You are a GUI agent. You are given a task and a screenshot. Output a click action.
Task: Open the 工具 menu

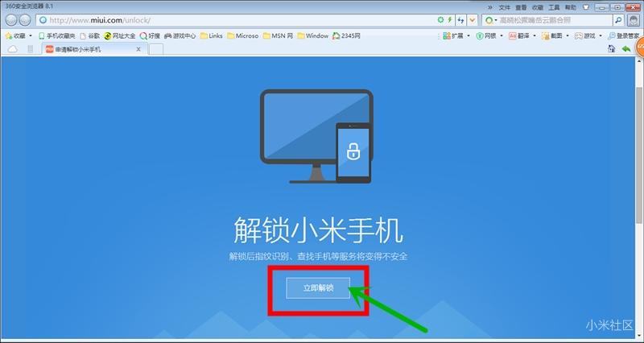pyautogui.click(x=554, y=7)
